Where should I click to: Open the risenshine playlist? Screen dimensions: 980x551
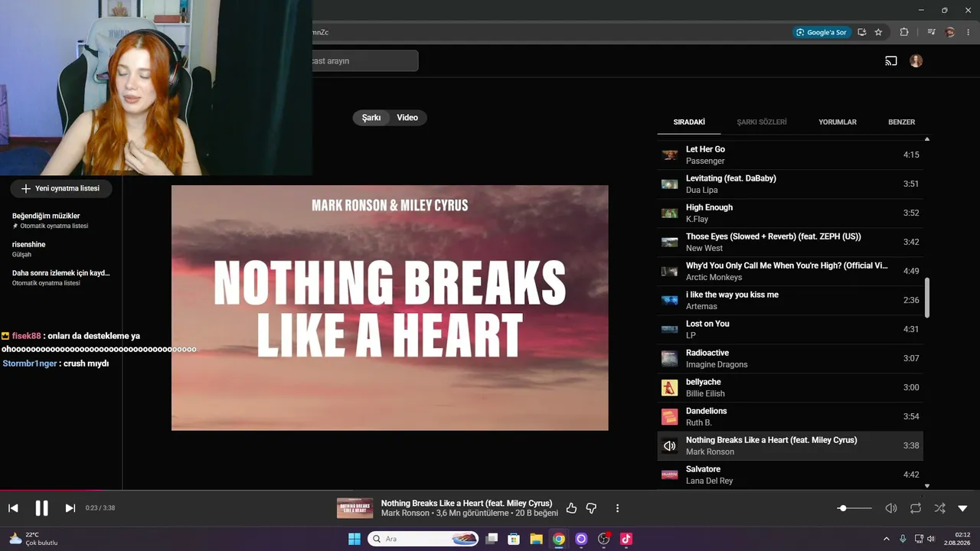click(61, 249)
